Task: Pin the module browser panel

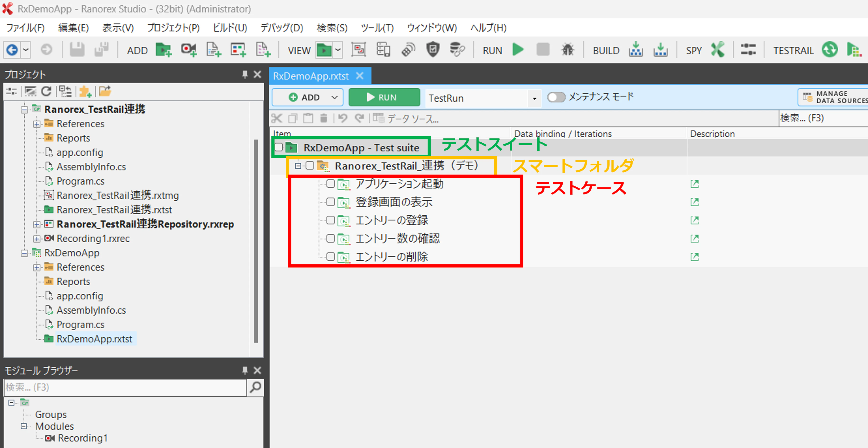Action: click(245, 370)
